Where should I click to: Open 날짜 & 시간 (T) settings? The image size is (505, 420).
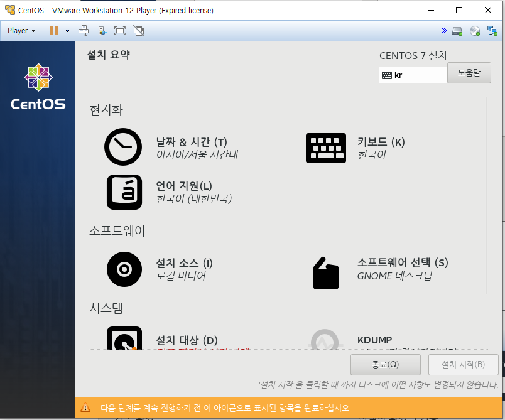[197, 148]
